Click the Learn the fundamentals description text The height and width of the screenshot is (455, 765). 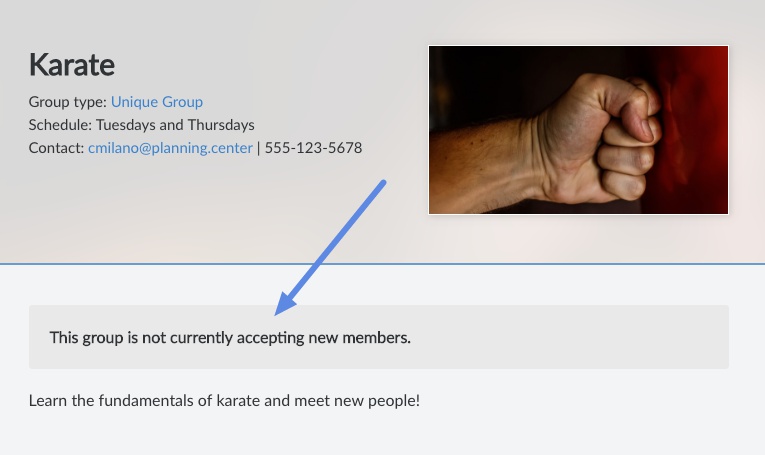(x=224, y=400)
